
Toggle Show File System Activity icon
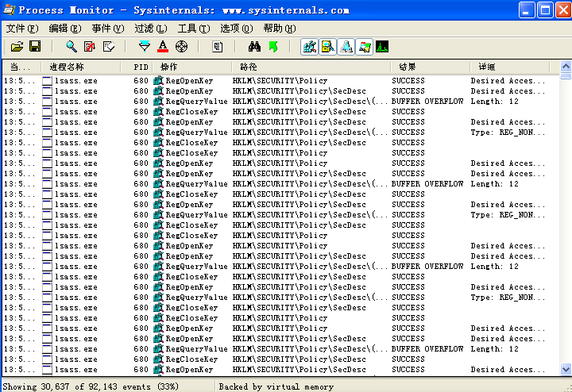point(327,47)
